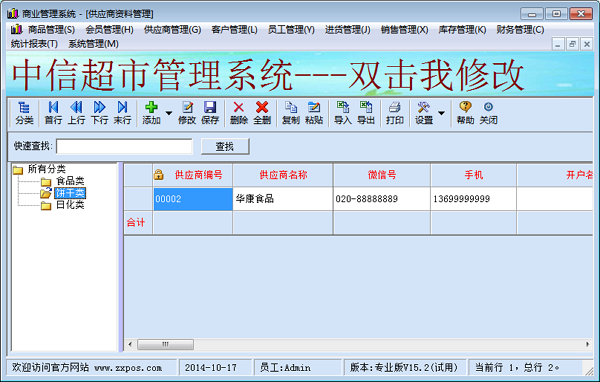Click the 查找 search button
600x382 pixels.
(225, 146)
